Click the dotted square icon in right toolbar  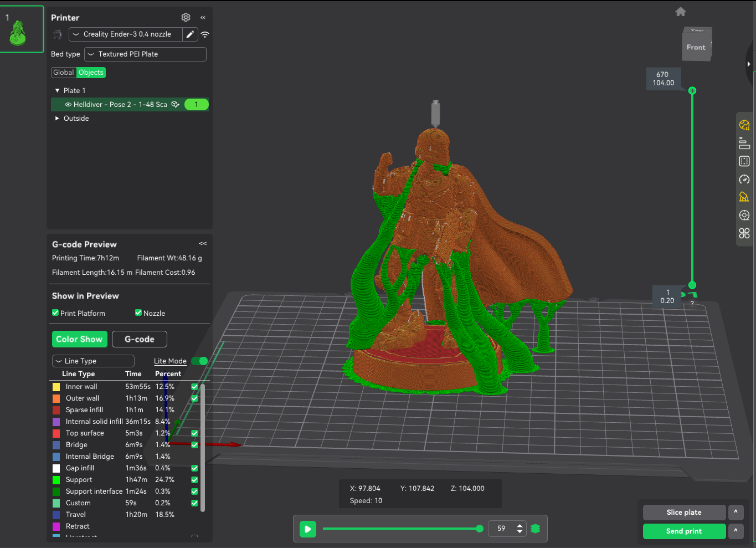pyautogui.click(x=744, y=161)
